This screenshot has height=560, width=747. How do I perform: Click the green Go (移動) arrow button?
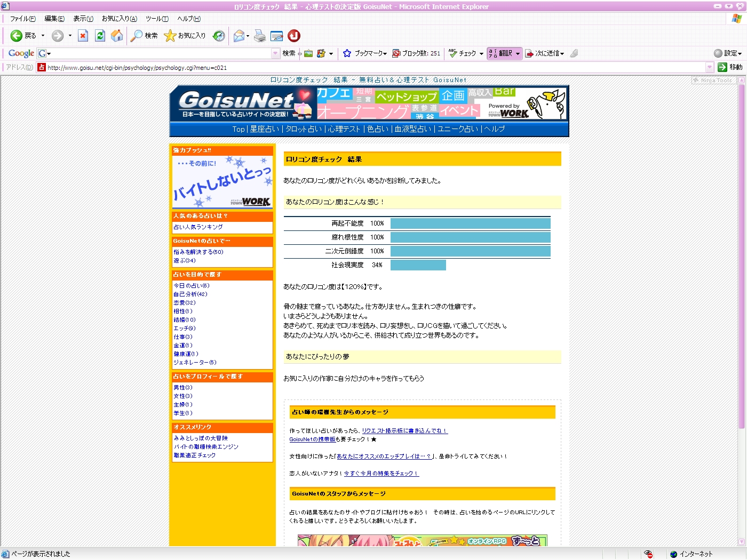tap(722, 67)
